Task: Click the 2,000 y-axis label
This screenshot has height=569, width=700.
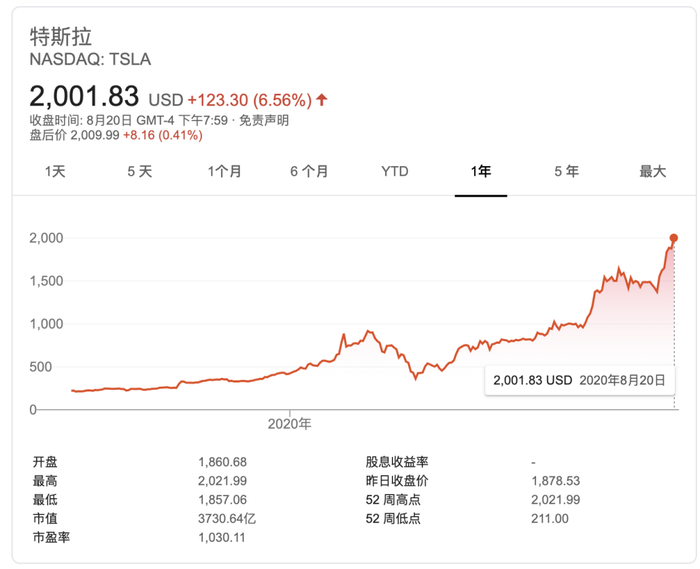Action: [46, 238]
